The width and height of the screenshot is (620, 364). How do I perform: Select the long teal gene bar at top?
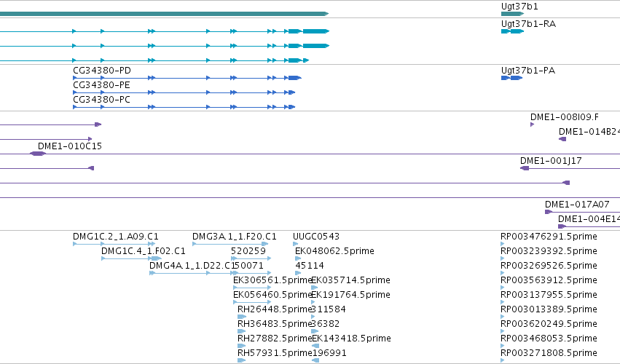tap(164, 14)
